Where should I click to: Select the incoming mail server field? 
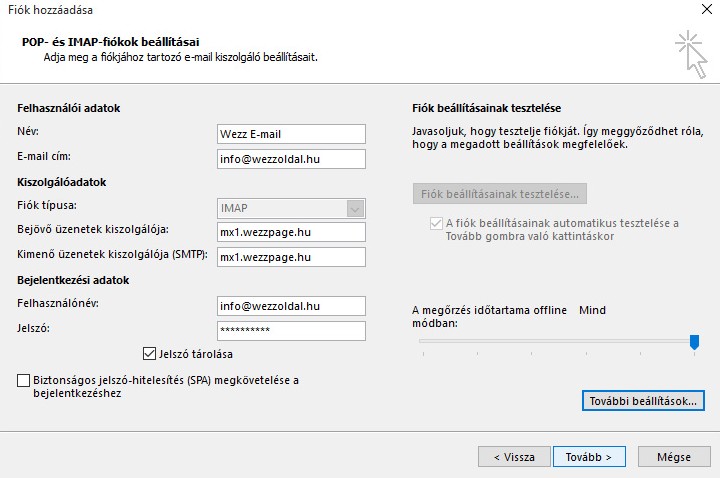(291, 232)
